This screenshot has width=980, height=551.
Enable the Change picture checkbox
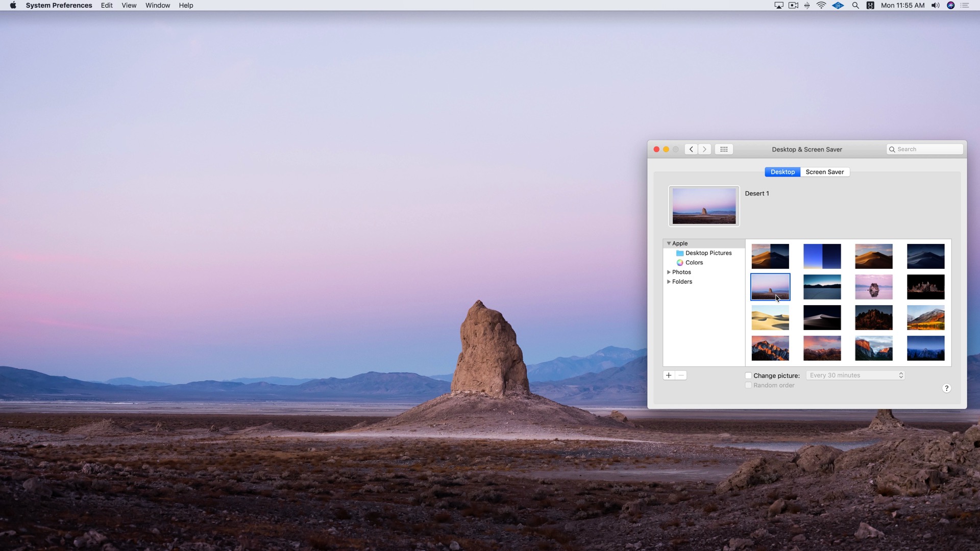[748, 375]
